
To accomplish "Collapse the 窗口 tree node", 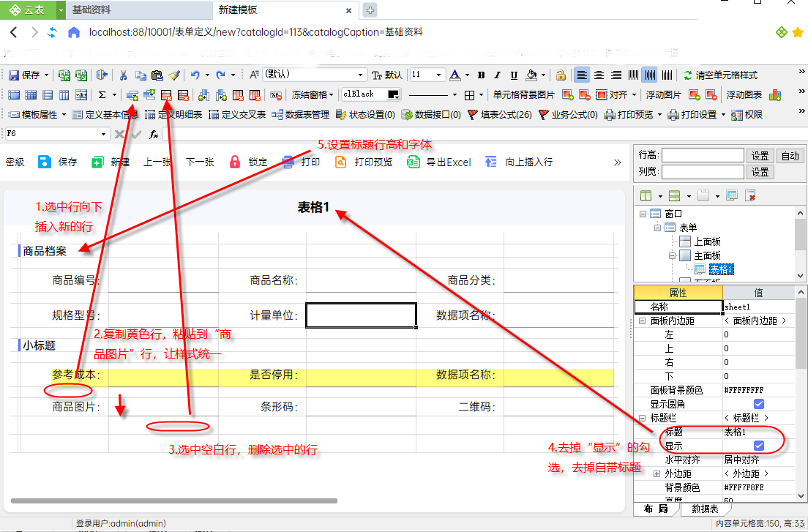I will 643,214.
